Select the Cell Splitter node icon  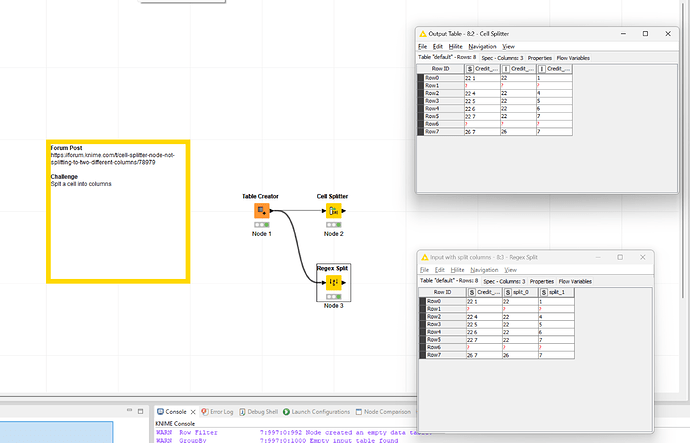tap(333, 211)
